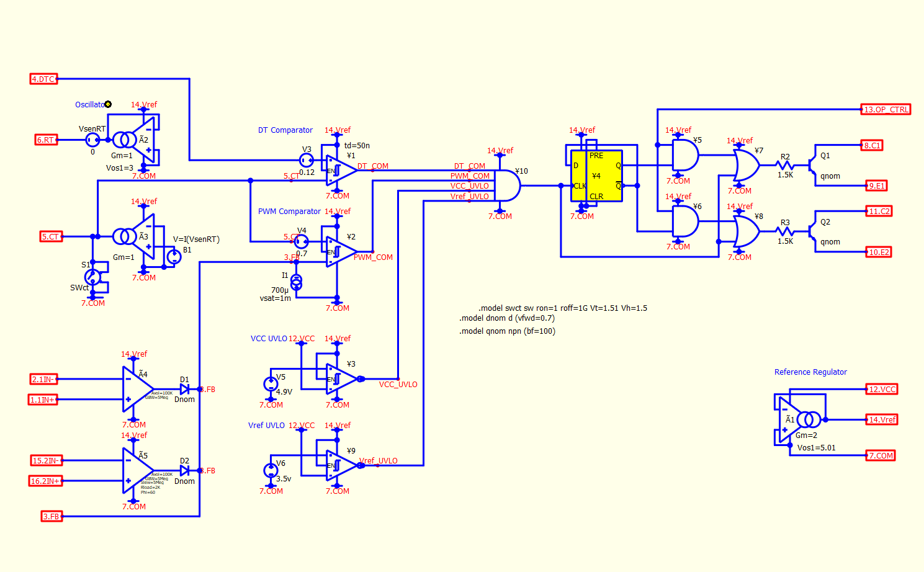Click the 13.OP_CTRL port label
The height and width of the screenshot is (572, 924).
[x=886, y=109]
